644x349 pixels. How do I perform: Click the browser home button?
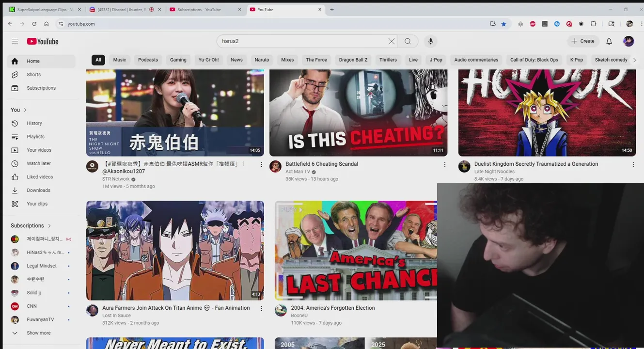click(47, 24)
